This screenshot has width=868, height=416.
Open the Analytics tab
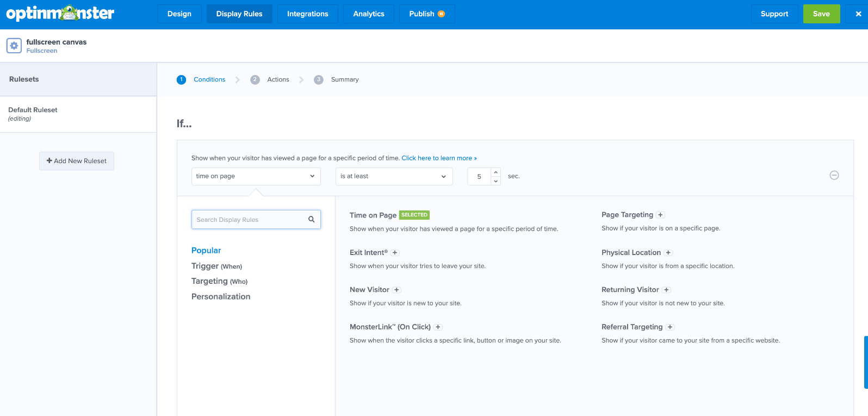pyautogui.click(x=368, y=14)
